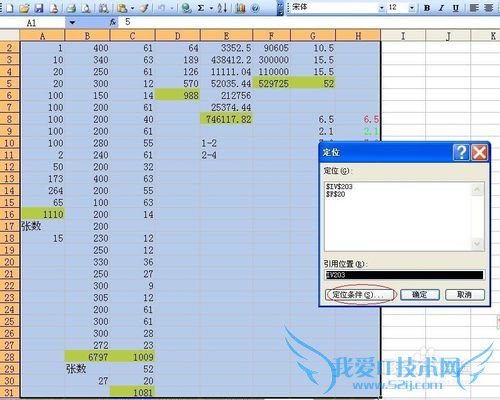Save the workbook with the floppy icon
Screen dimensions: 500x400
(39, 8)
